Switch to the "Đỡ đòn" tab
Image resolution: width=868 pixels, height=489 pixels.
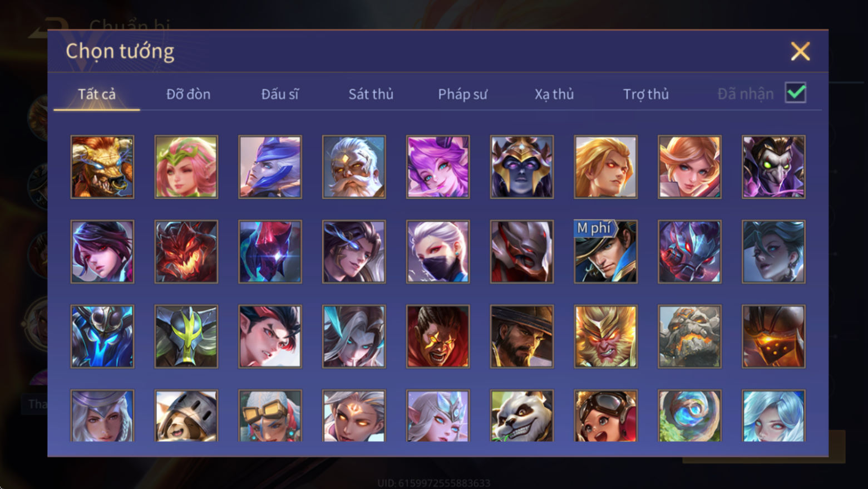click(x=188, y=94)
